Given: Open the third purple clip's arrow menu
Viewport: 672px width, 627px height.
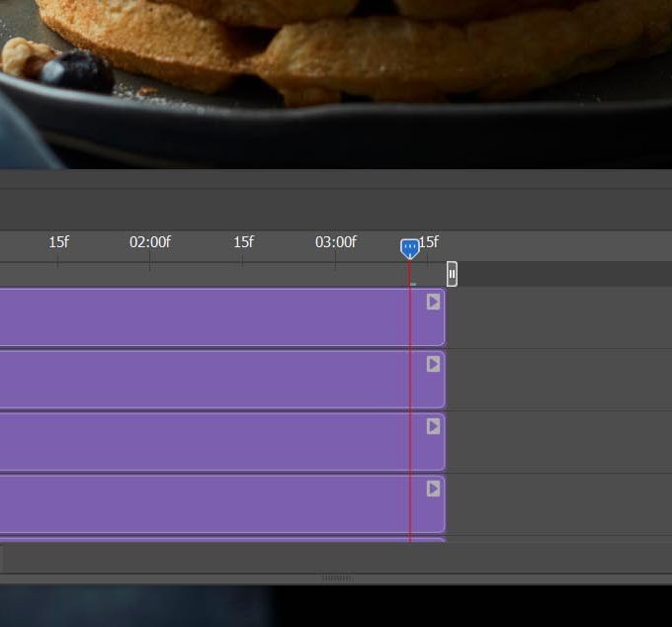Looking at the screenshot, I should point(433,426).
